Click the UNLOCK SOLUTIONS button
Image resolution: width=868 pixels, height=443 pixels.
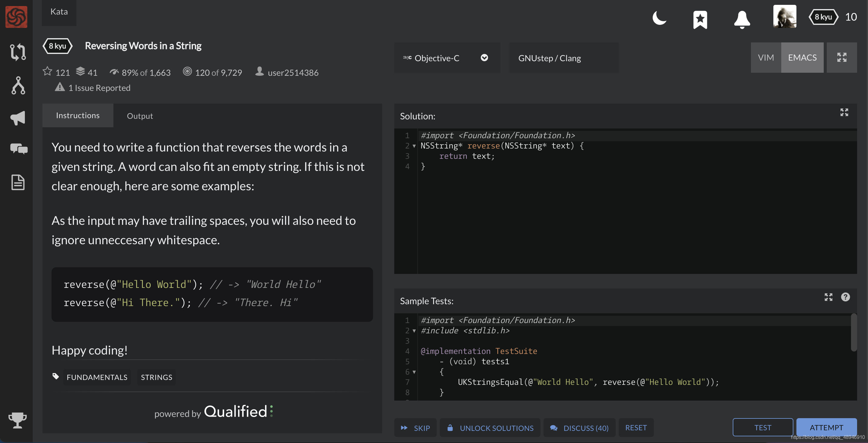[490, 428]
